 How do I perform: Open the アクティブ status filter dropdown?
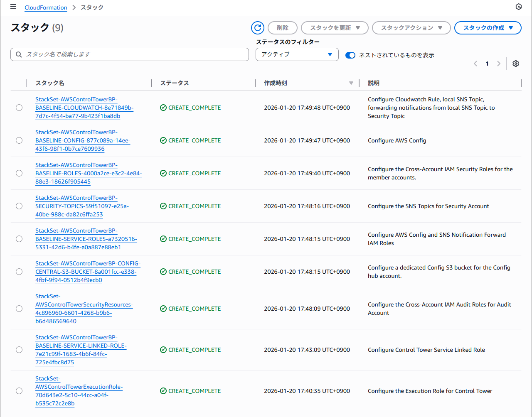(297, 54)
